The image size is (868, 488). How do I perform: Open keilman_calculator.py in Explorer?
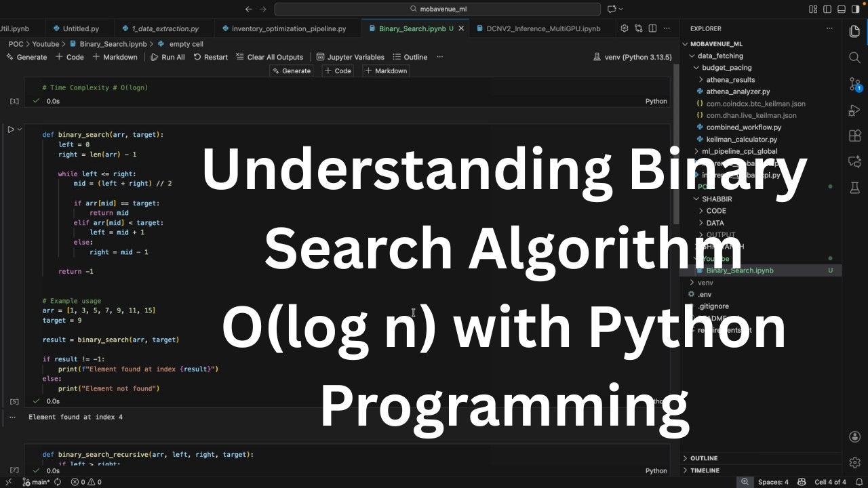(741, 140)
